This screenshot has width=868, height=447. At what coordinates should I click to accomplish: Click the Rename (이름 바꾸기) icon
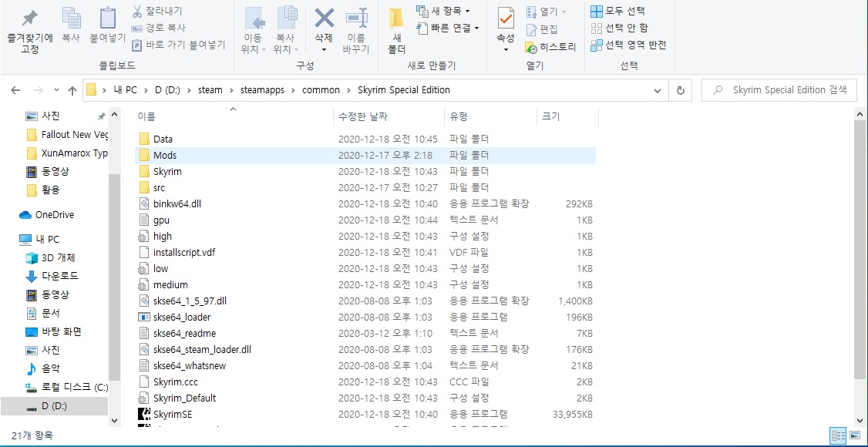pos(356,18)
